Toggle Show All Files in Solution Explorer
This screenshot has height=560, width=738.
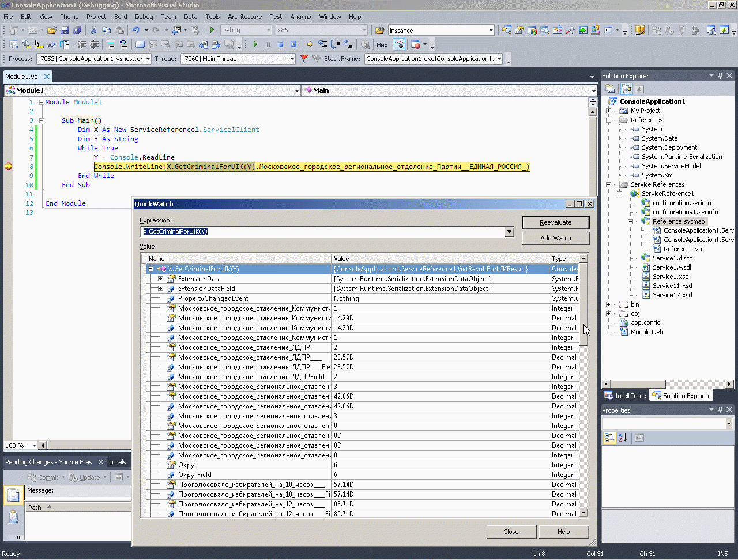pos(626,89)
